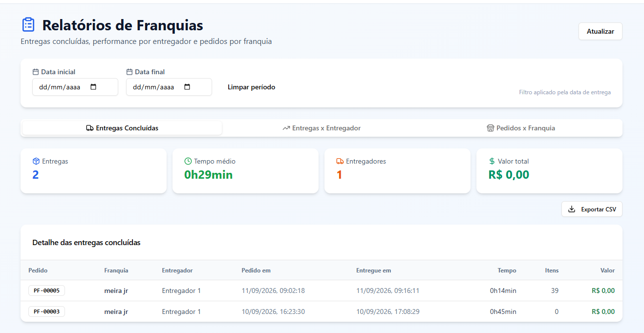Screen dimensions: 644x333
Task: Click delivery timestamp 11/09/2026, 09:16:11
Action: (388, 291)
